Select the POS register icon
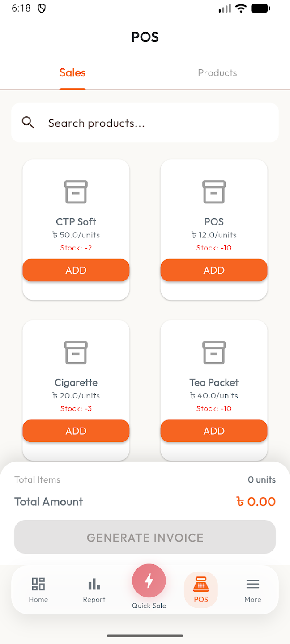 [x=201, y=584]
